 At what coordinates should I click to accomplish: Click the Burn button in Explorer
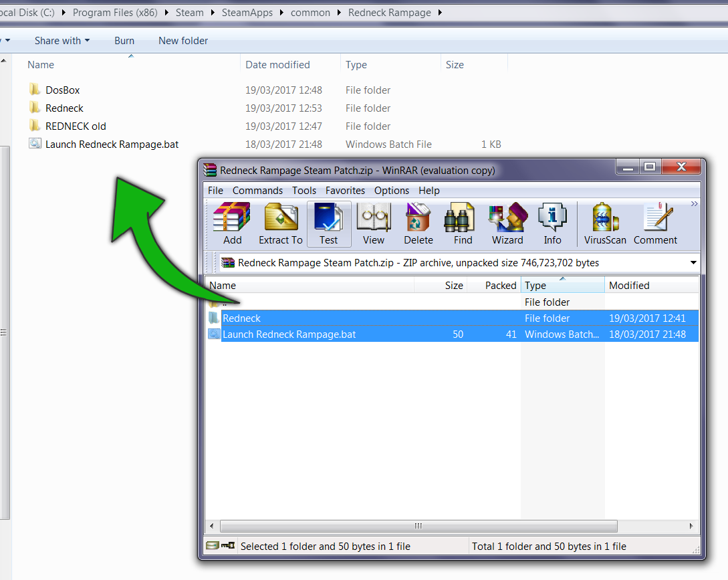click(x=124, y=41)
